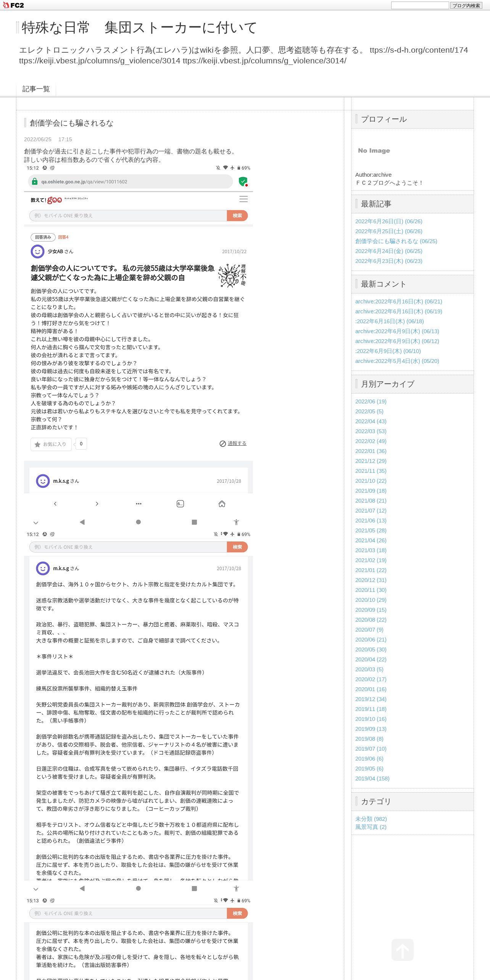Open monthly archive 2022/02 (49)
490x980 pixels.
point(371,441)
